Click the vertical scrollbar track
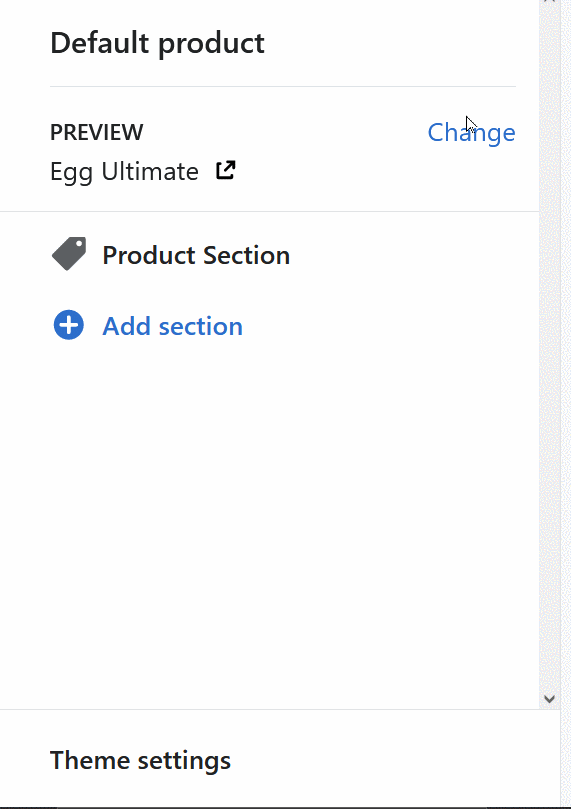 [x=549, y=349]
